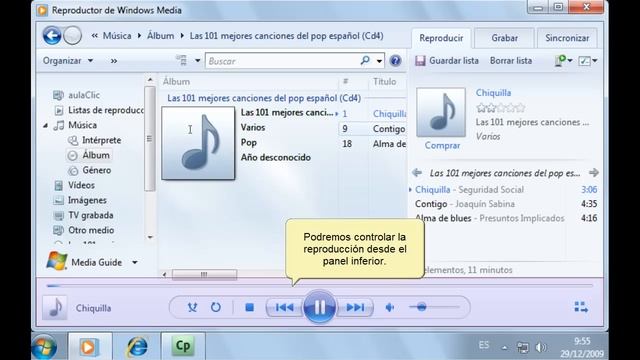The image size is (640, 360).
Task: Open the help question mark icon
Action: click(x=395, y=61)
